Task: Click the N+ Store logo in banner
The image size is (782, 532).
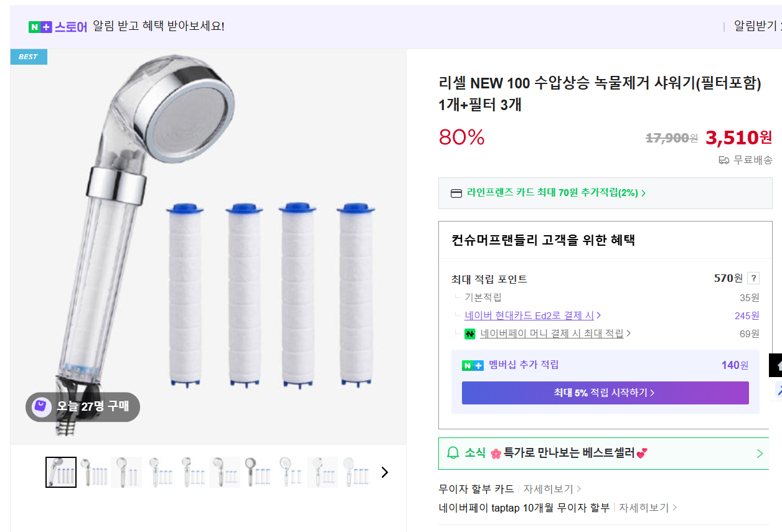Action: tap(57, 27)
